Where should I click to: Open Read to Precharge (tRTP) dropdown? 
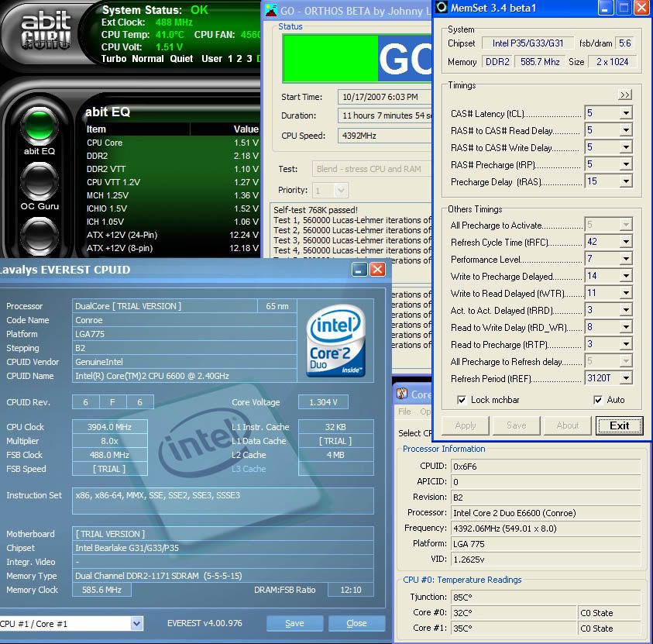click(x=626, y=344)
